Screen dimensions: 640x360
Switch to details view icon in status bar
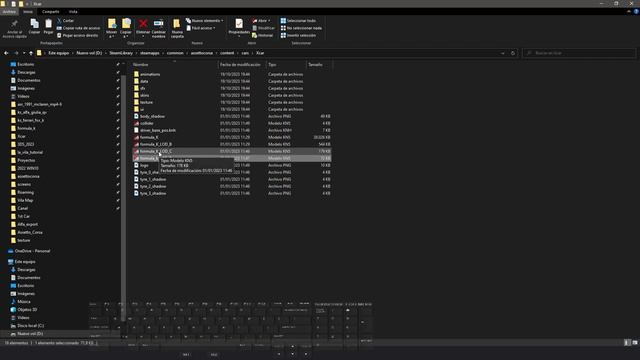[627, 343]
